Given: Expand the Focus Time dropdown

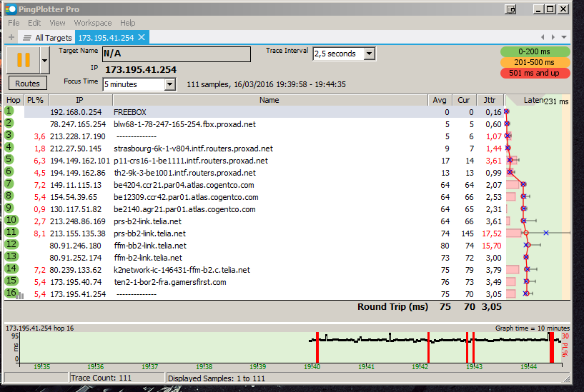Looking at the screenshot, I should (170, 84).
